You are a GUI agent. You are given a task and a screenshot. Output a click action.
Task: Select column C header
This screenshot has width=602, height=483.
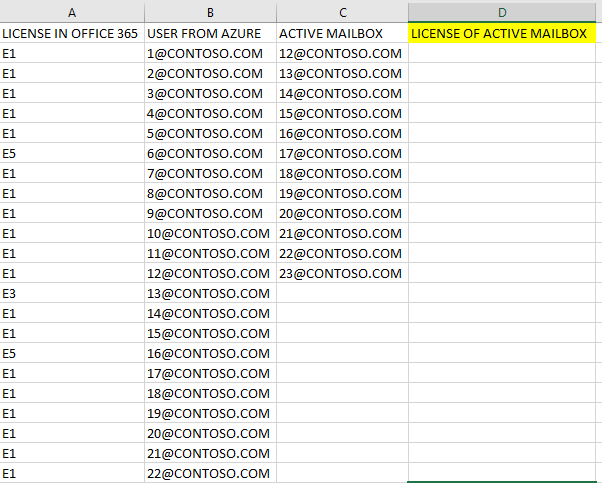pyautogui.click(x=342, y=13)
